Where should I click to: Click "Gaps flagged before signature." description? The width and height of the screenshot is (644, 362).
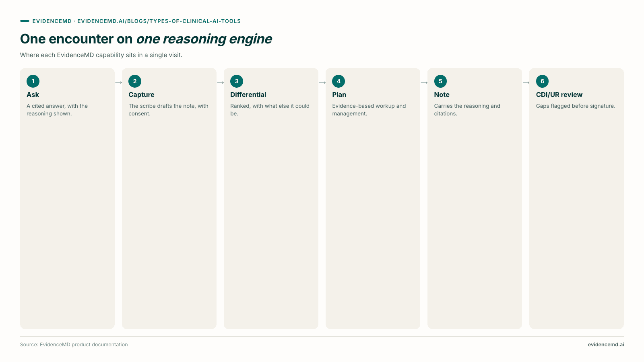[x=576, y=106]
